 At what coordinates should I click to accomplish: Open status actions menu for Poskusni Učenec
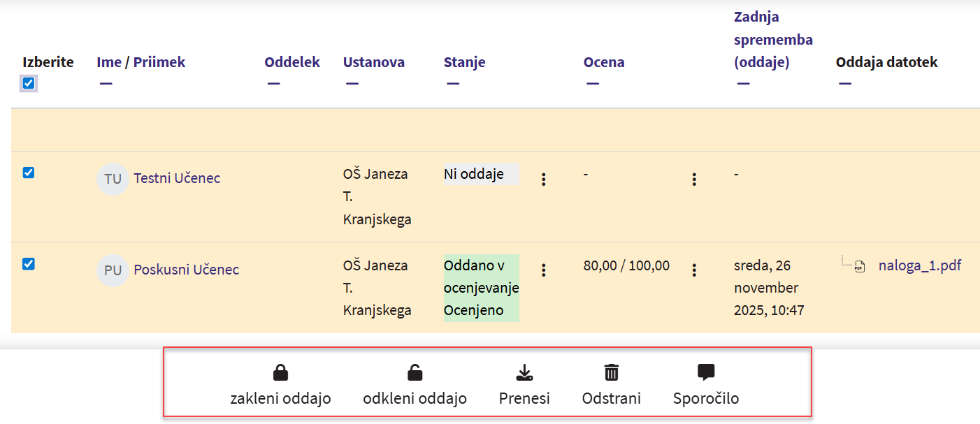pyautogui.click(x=543, y=270)
